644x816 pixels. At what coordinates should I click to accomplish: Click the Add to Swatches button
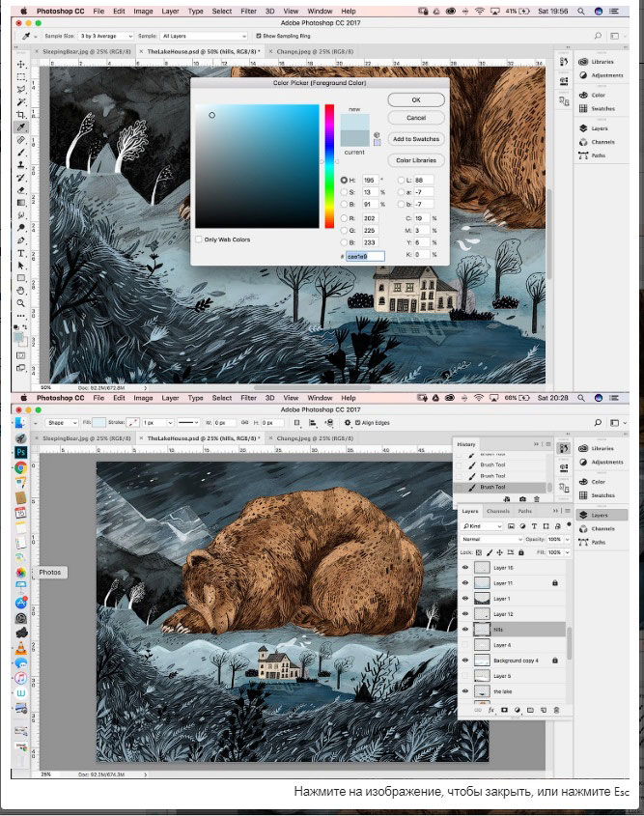pos(416,139)
